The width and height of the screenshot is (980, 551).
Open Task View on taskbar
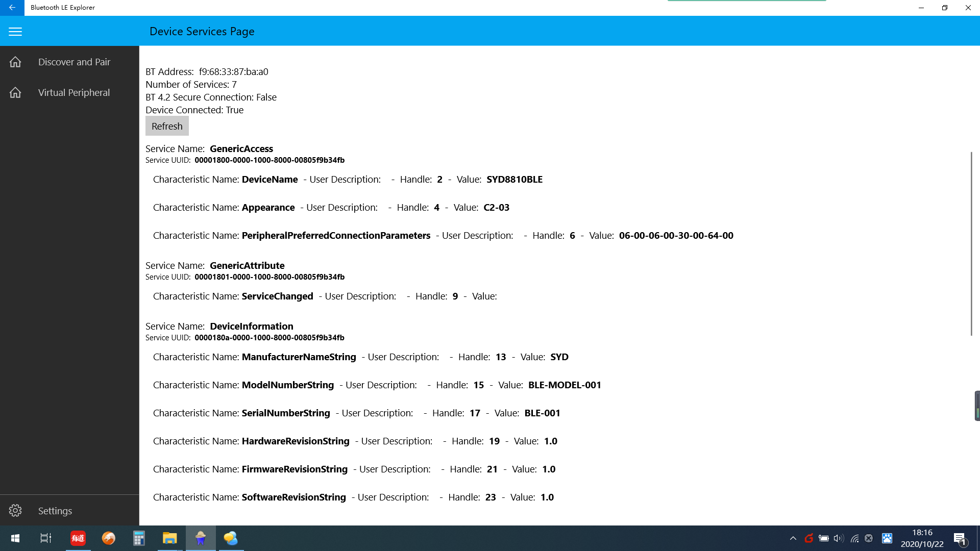pos(46,538)
